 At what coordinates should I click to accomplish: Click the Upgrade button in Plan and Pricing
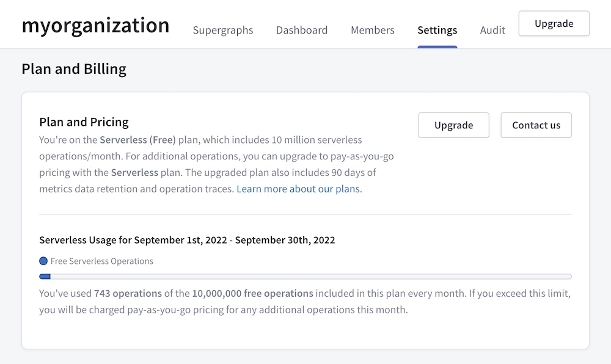pyautogui.click(x=453, y=125)
